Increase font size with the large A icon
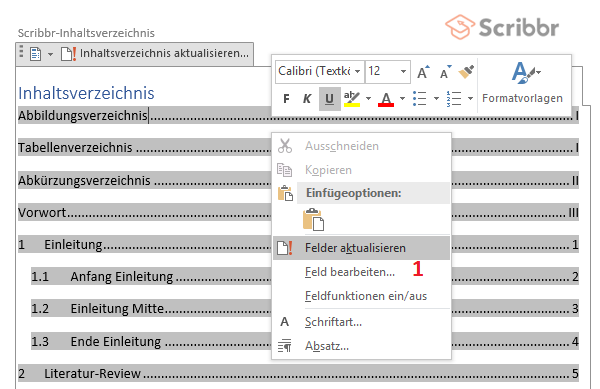 click(x=423, y=72)
